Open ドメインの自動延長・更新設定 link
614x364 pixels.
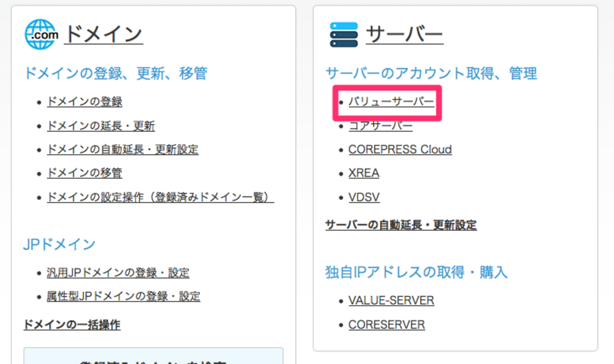coord(123,149)
